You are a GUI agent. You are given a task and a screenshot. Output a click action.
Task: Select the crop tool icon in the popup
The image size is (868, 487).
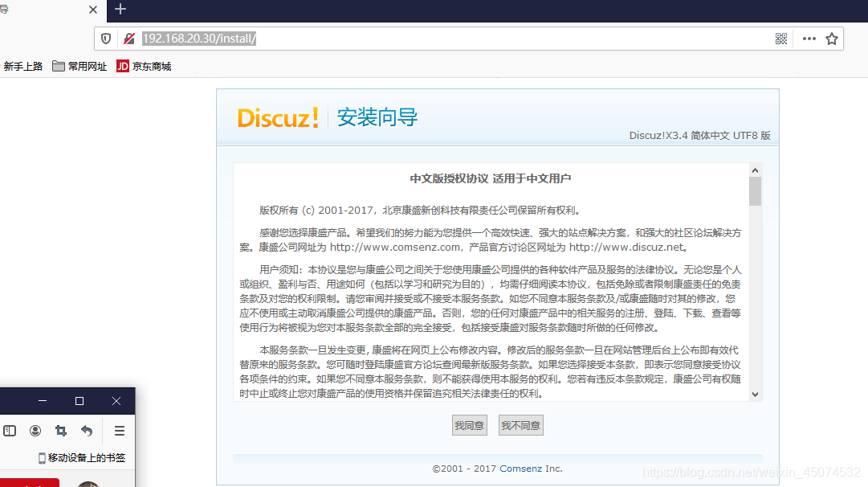[x=60, y=431]
